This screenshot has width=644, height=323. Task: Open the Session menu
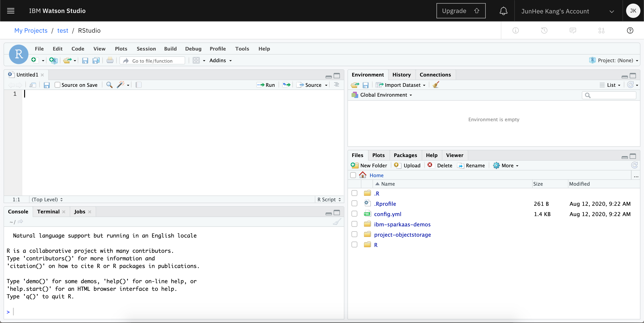tap(146, 49)
